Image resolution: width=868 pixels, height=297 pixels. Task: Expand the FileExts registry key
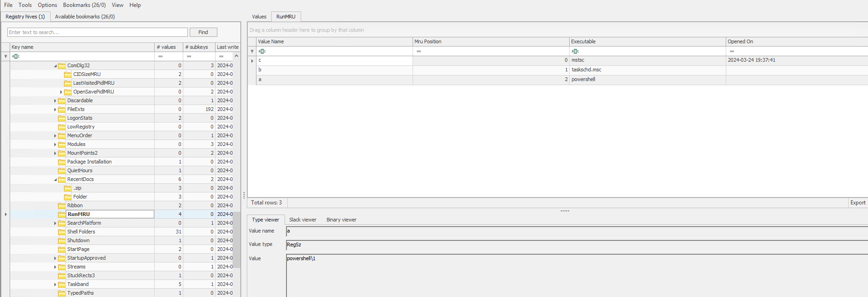coord(55,110)
